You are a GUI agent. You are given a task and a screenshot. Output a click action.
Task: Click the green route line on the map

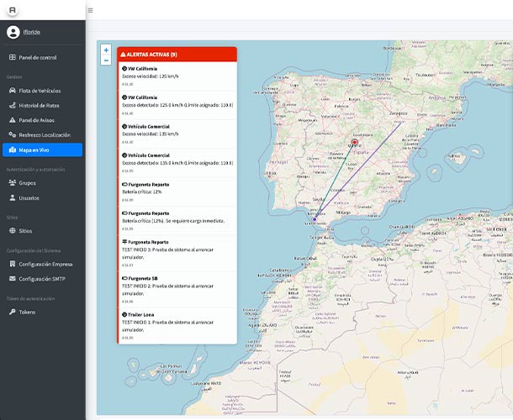click(335, 181)
